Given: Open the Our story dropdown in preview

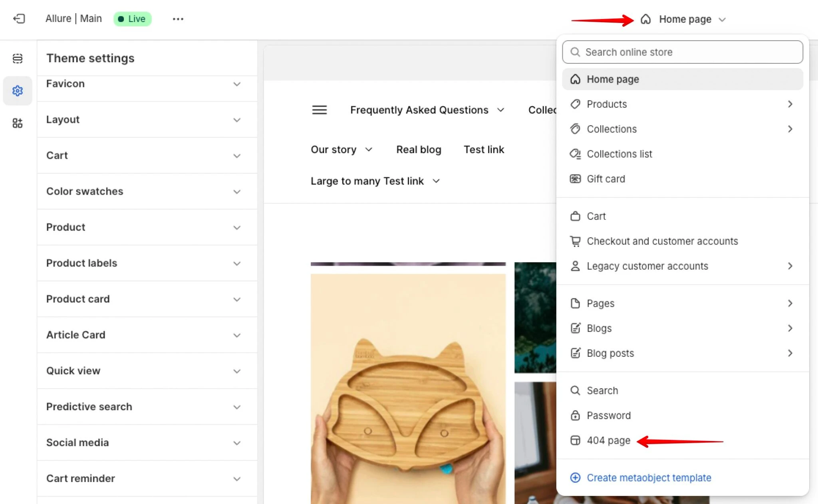Looking at the screenshot, I should 341,149.
